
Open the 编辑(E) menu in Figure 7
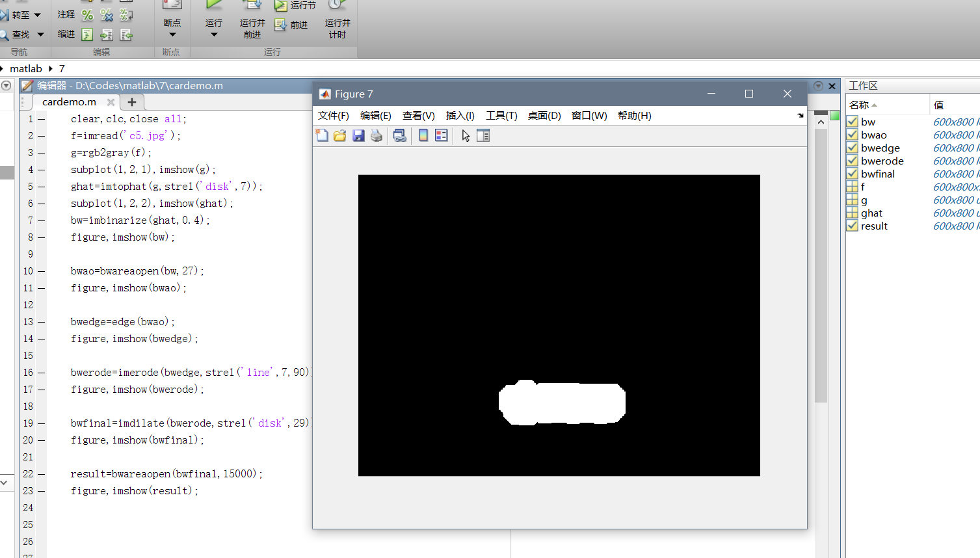pyautogui.click(x=376, y=116)
